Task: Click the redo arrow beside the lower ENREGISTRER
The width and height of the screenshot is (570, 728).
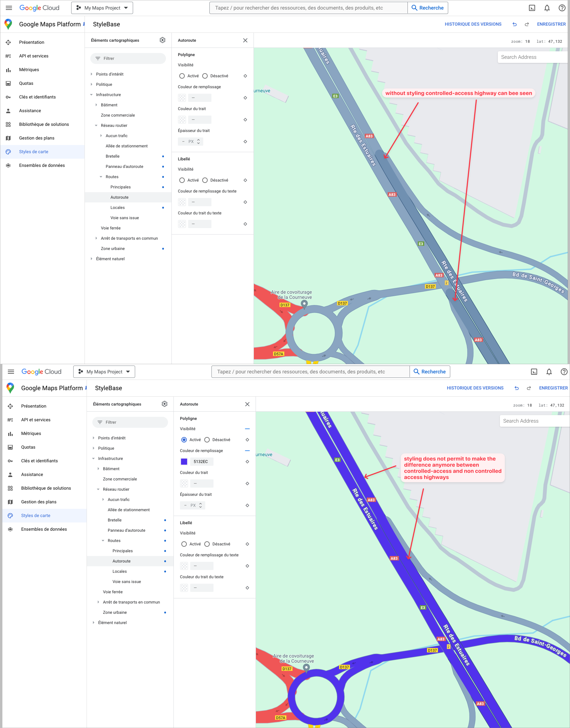Action: click(529, 388)
